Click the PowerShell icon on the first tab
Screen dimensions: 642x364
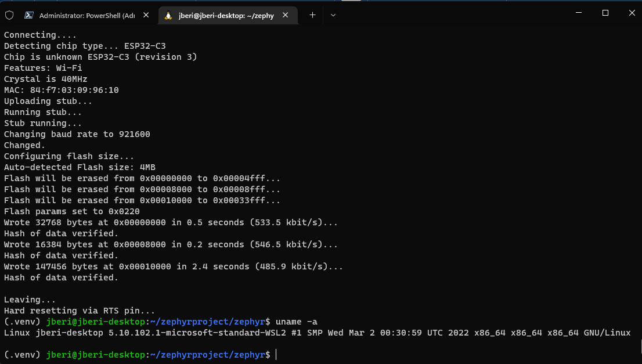(x=28, y=15)
